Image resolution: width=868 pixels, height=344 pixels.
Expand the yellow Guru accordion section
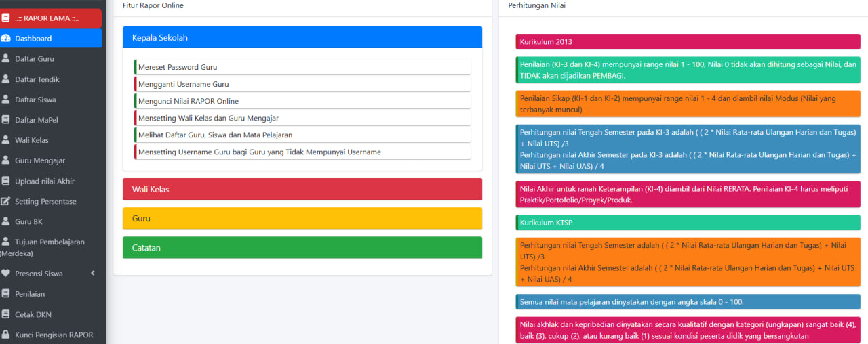(302, 219)
